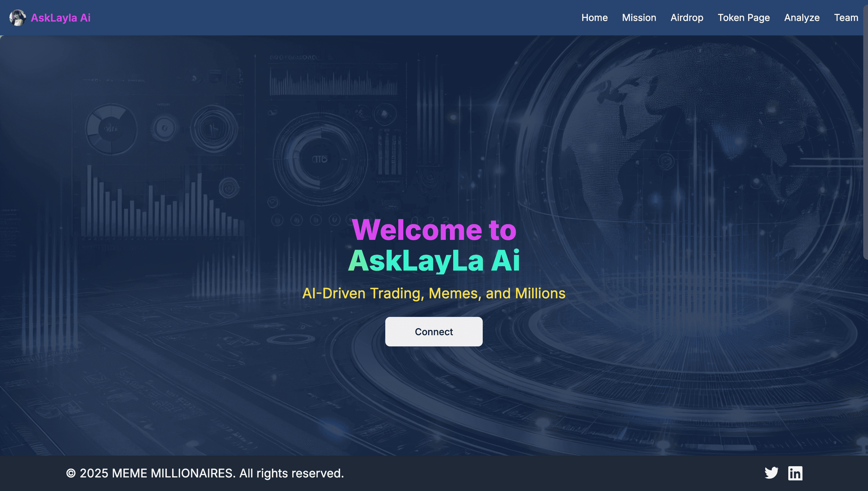Open the Team nav item
Screen dimensions: 868x491
pyautogui.click(x=846, y=17)
